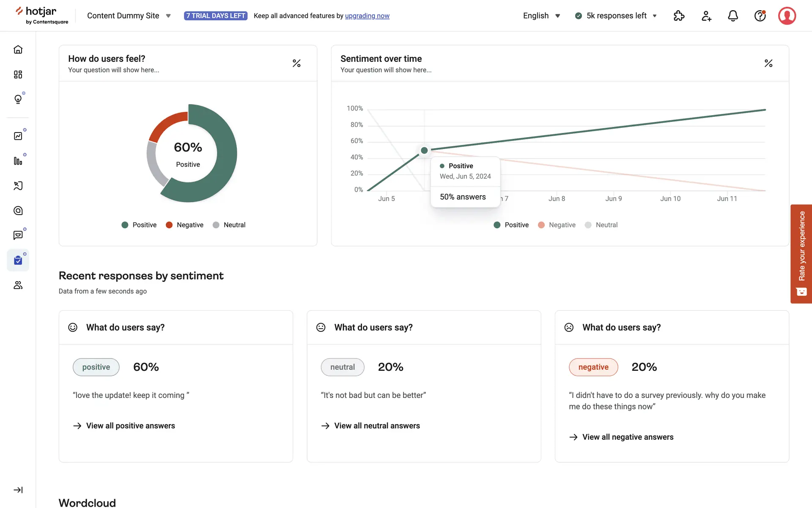Open the Home icon in sidebar
The height and width of the screenshot is (508, 812).
[x=18, y=50]
